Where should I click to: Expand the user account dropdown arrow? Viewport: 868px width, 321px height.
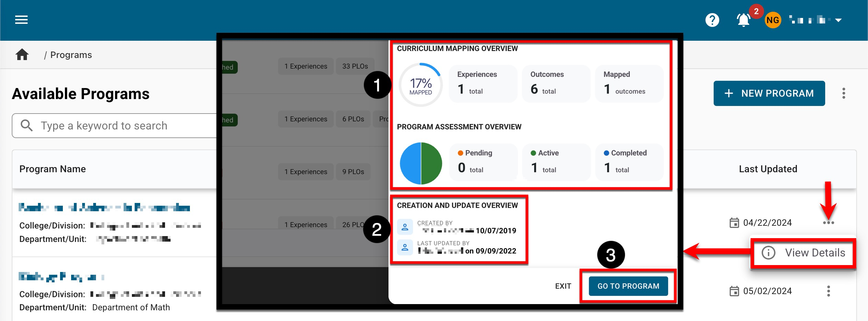coord(838,20)
